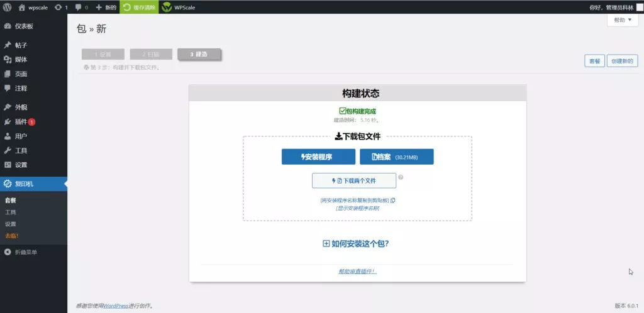Select 套餐 submenu under 复印机
The image size is (644, 313).
[x=11, y=200]
